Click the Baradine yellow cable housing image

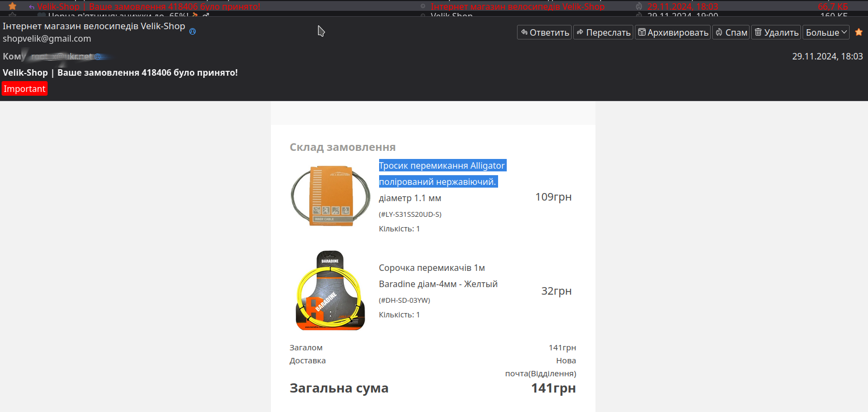[x=330, y=291]
